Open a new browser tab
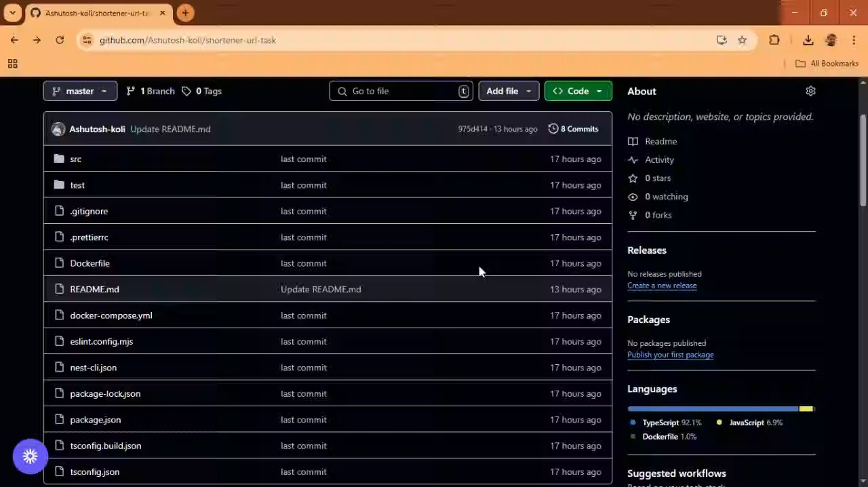Image resolution: width=868 pixels, height=487 pixels. point(185,12)
